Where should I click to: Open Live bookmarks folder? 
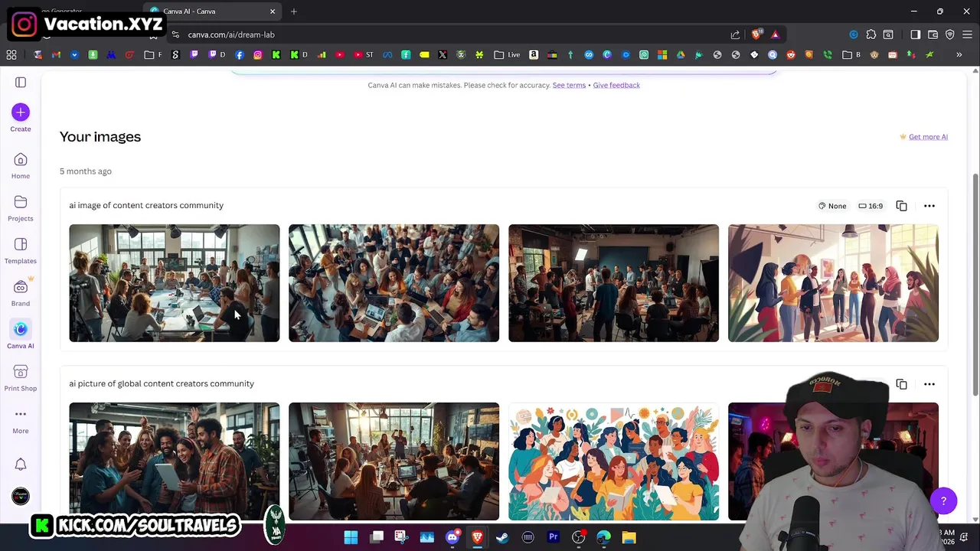[x=507, y=54]
